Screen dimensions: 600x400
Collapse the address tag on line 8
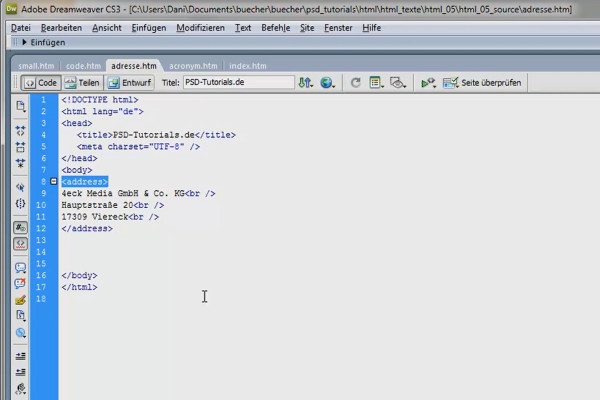[54, 181]
